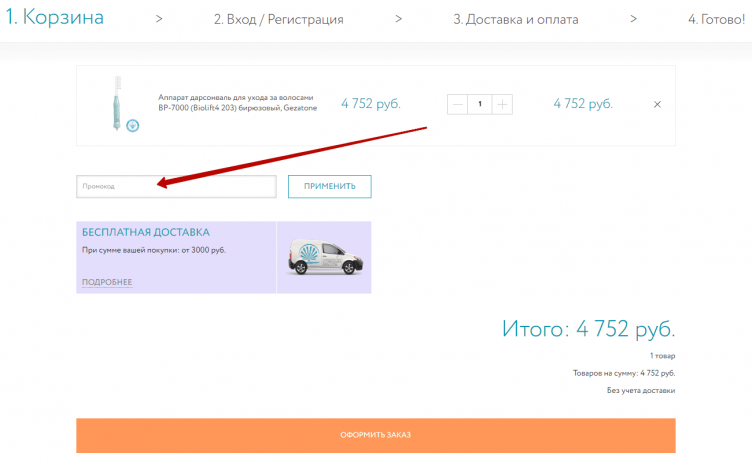Click the delivery van image

[325, 258]
